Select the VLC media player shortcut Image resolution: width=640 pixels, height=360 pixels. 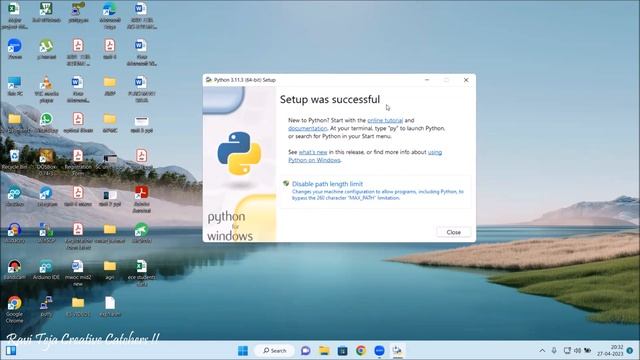point(47,89)
